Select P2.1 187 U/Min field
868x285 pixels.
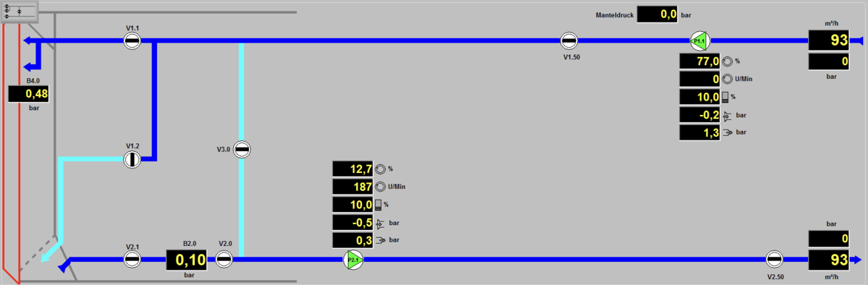coord(353,187)
